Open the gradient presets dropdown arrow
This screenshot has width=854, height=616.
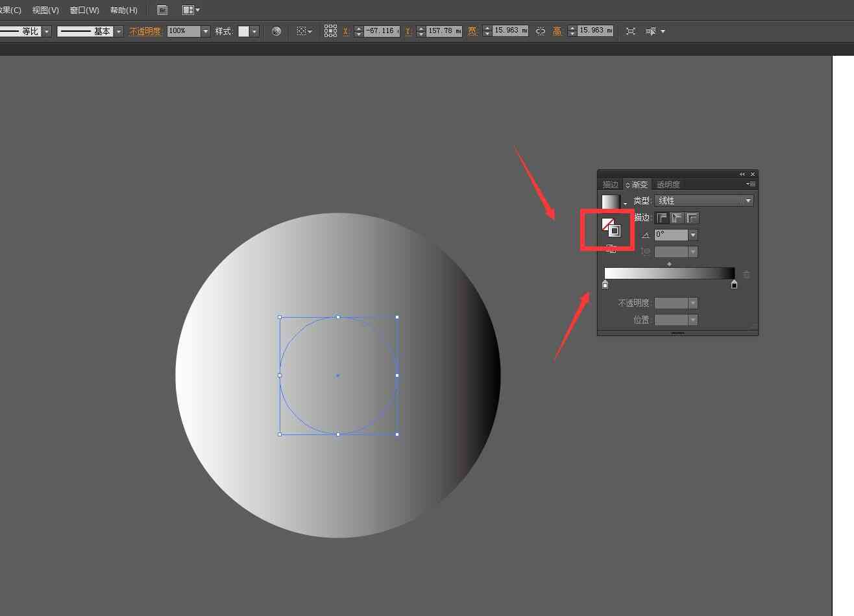[626, 204]
